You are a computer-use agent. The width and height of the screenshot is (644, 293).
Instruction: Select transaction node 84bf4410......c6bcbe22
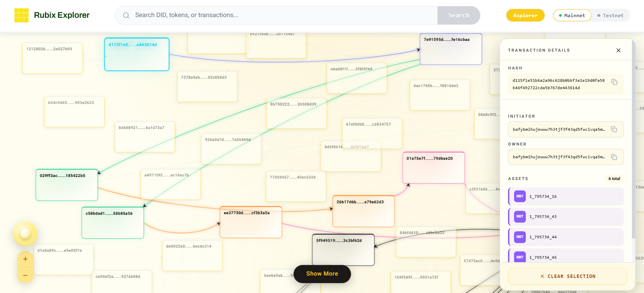click(426, 242)
